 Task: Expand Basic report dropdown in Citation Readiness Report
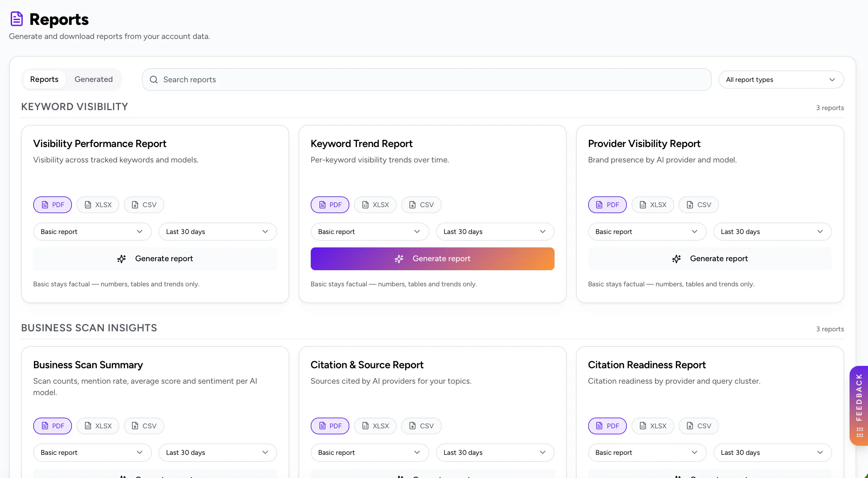(647, 452)
